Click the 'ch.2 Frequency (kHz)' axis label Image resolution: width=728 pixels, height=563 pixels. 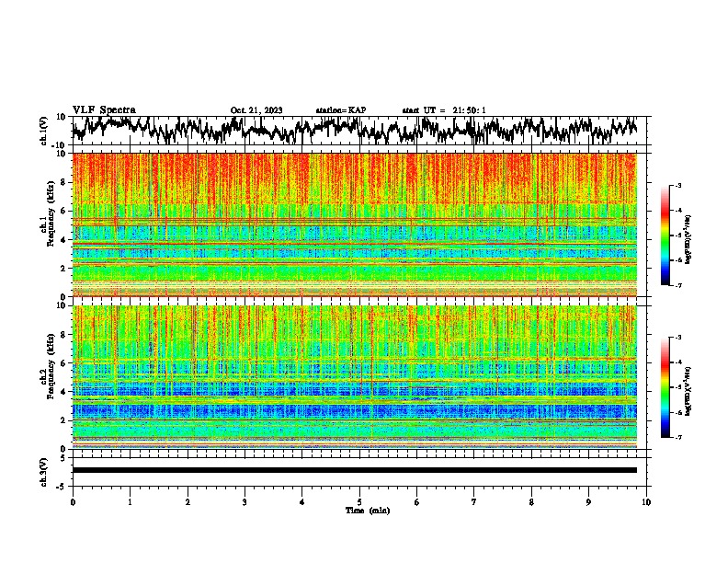tap(47, 366)
